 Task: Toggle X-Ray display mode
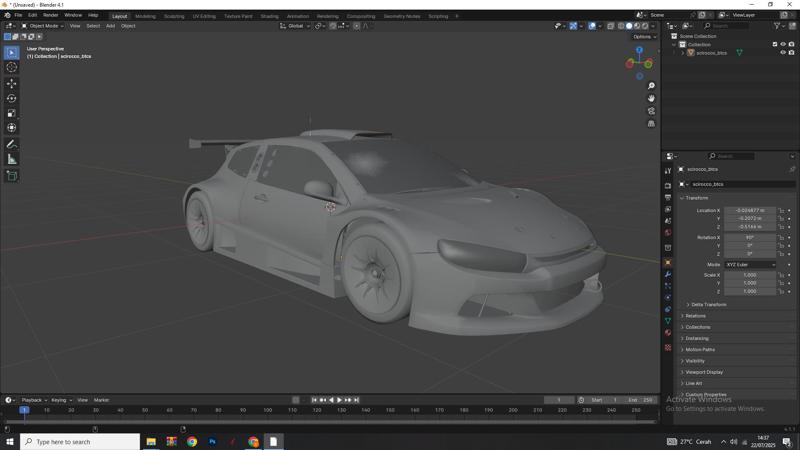pos(611,26)
